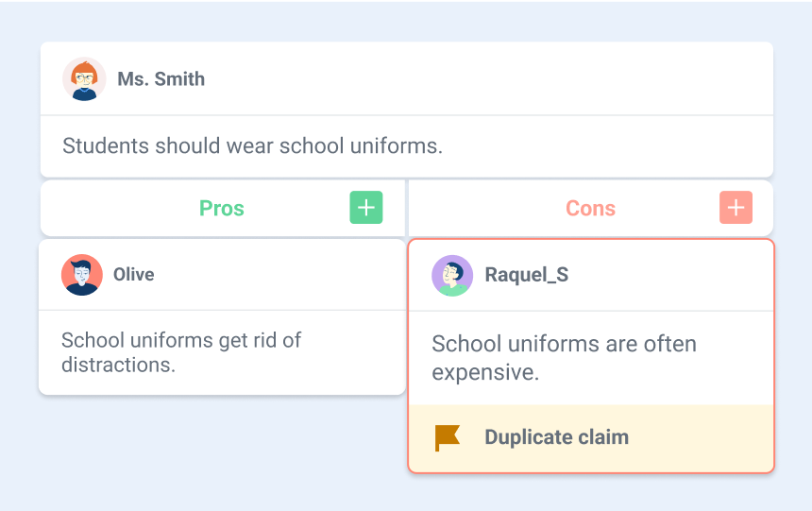Click the Raquel_S username
The image size is (812, 511).
click(527, 275)
